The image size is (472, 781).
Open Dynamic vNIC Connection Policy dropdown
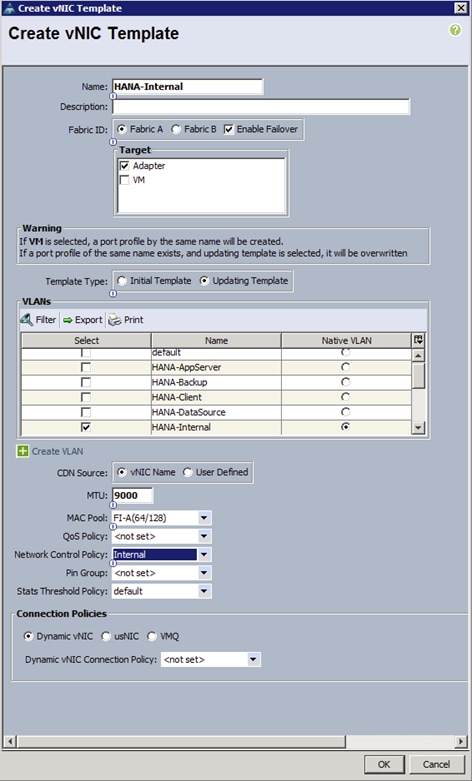tap(253, 660)
